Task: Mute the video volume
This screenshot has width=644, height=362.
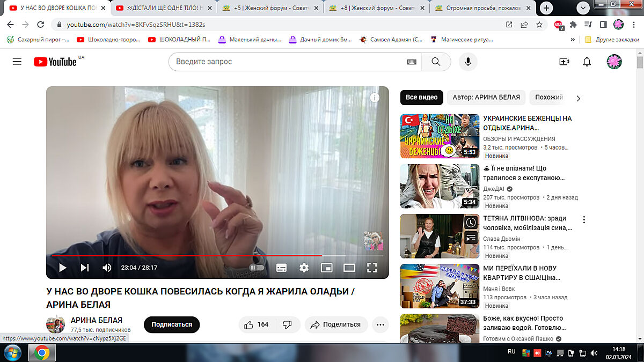Action: (x=107, y=268)
